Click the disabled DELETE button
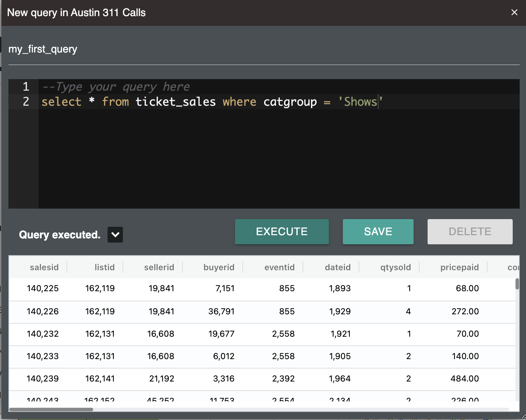This screenshot has height=420, width=526. 470,231
